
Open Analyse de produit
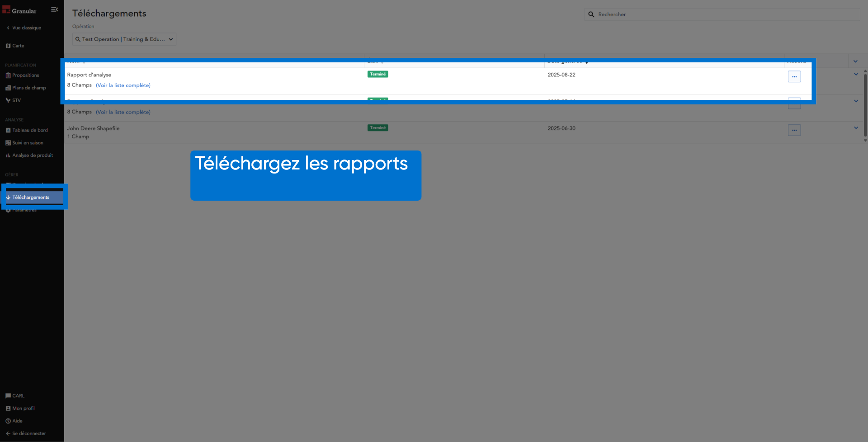29,155
